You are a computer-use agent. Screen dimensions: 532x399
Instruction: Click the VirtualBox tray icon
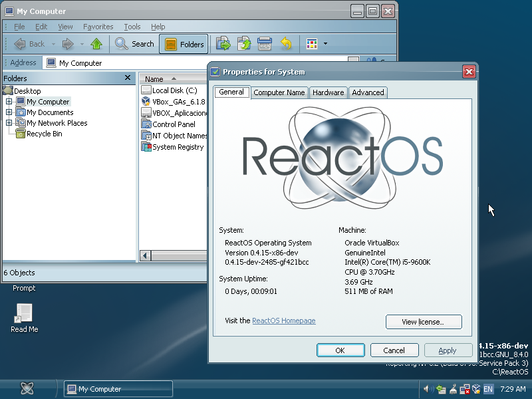(475, 390)
